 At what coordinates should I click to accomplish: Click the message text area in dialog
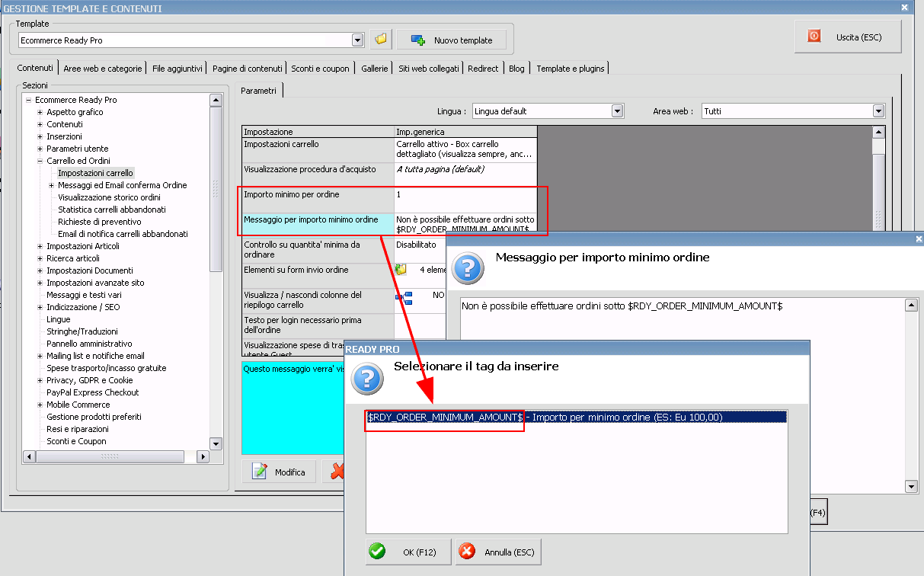click(681, 395)
